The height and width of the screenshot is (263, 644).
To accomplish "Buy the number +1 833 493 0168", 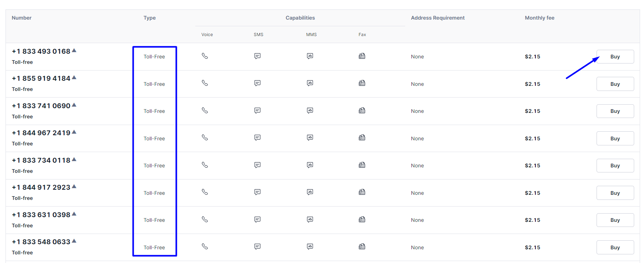I will 615,57.
